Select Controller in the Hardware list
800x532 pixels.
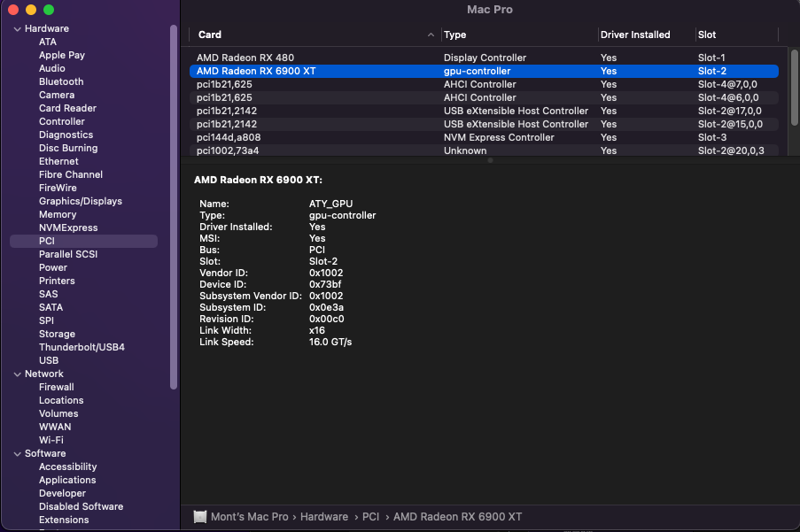[62, 121]
